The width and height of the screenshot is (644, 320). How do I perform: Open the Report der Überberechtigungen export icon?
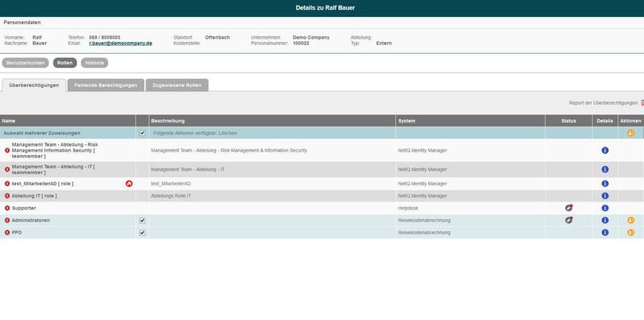[x=642, y=103]
